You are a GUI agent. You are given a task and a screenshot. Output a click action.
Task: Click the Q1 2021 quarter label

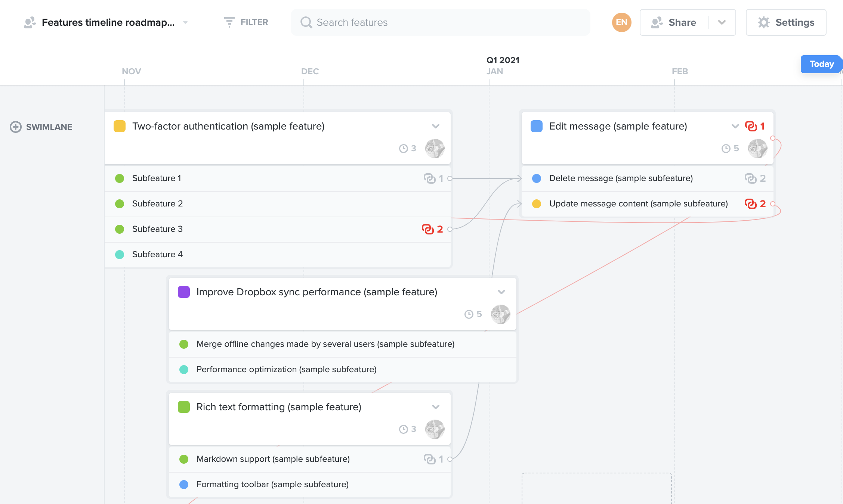click(x=503, y=60)
